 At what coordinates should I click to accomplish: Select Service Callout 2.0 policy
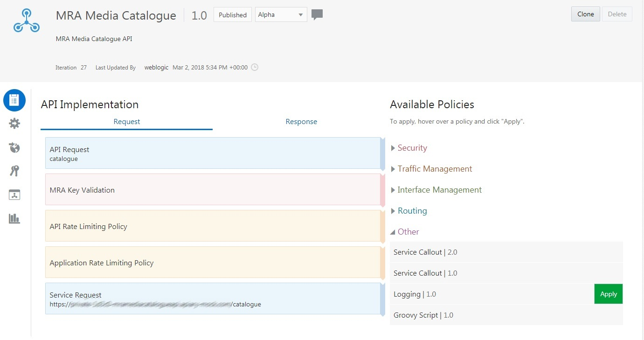(x=506, y=252)
